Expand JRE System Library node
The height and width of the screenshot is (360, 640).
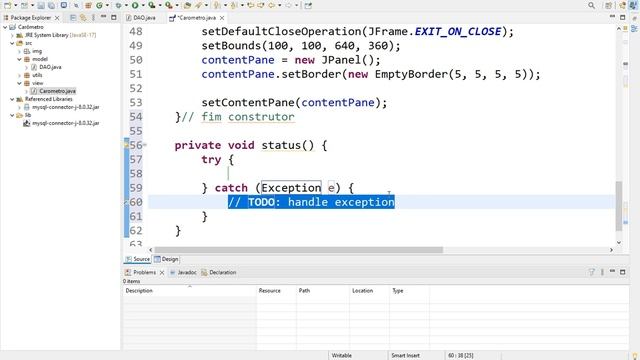[x=12, y=35]
